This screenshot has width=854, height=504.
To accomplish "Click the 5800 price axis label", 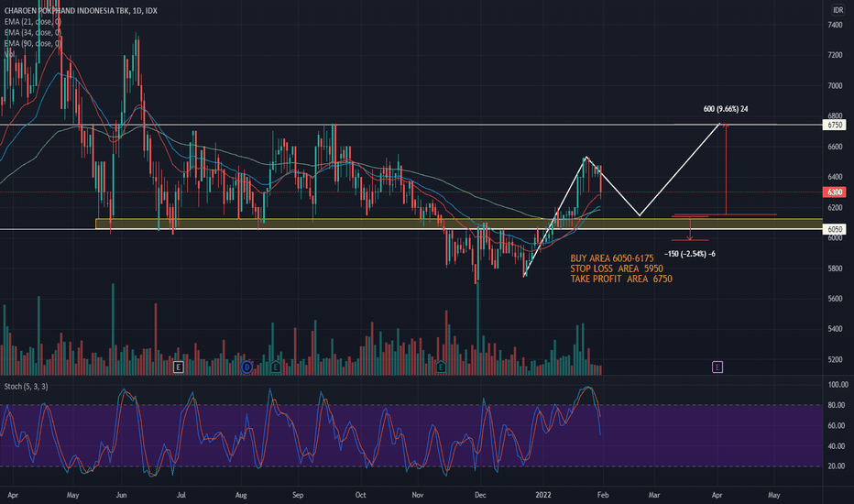I will click(835, 268).
